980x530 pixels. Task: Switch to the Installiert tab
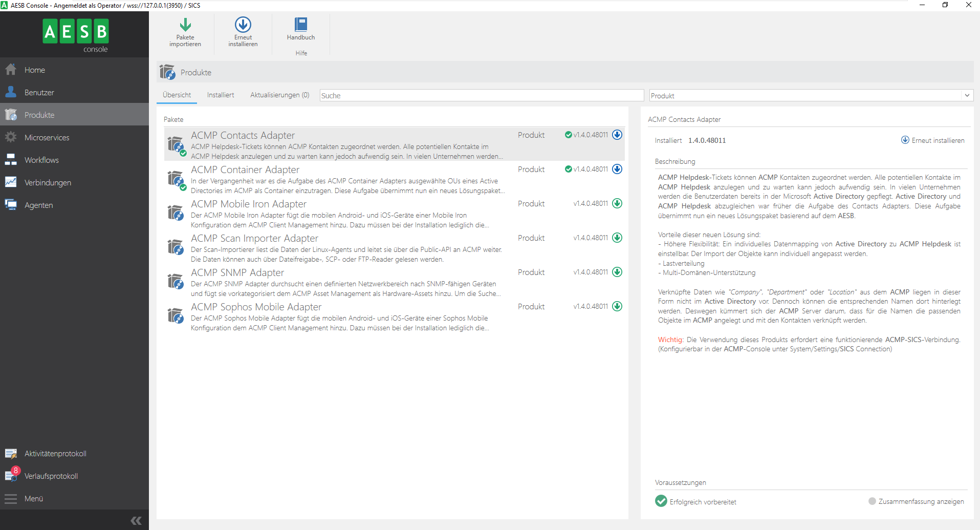tap(221, 95)
